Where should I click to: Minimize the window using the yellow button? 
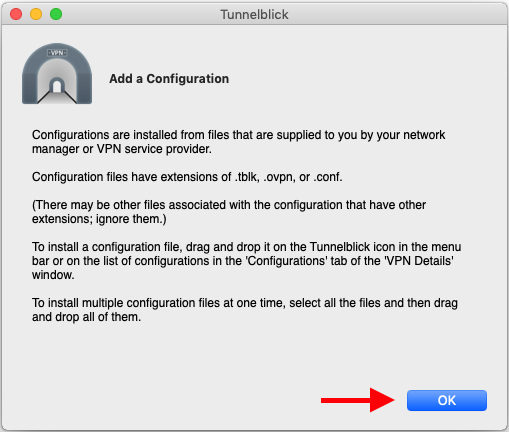[x=36, y=14]
